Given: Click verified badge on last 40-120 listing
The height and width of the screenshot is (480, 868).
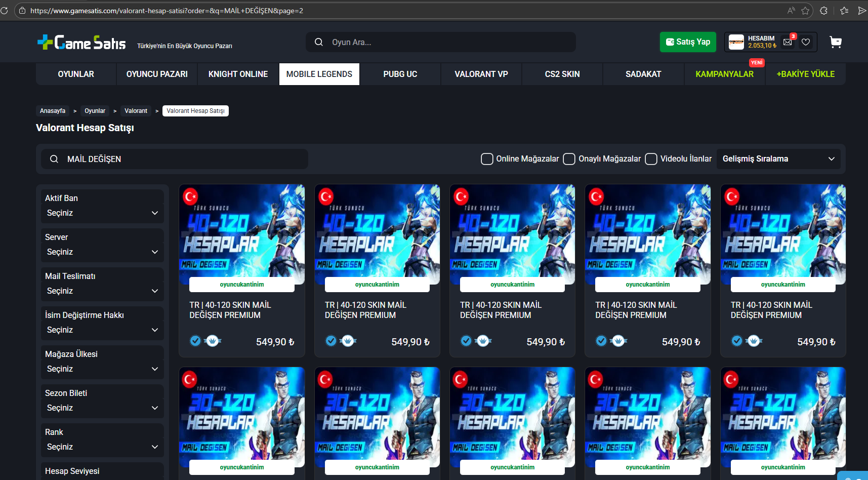Looking at the screenshot, I should (737, 341).
